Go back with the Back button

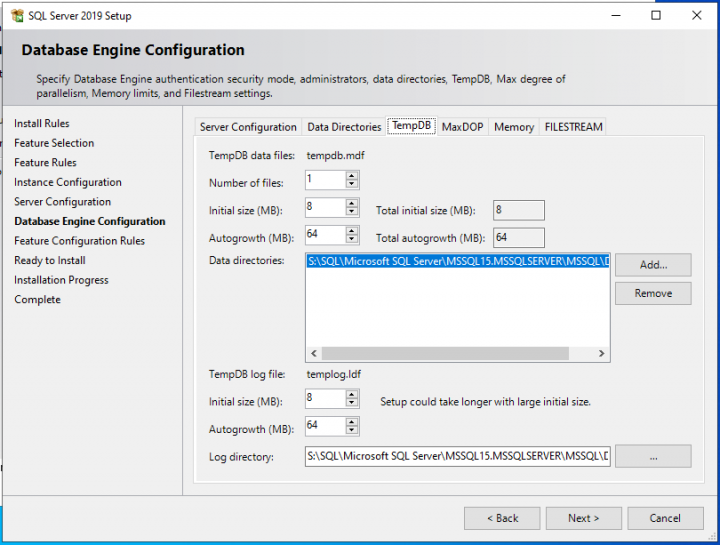(502, 518)
